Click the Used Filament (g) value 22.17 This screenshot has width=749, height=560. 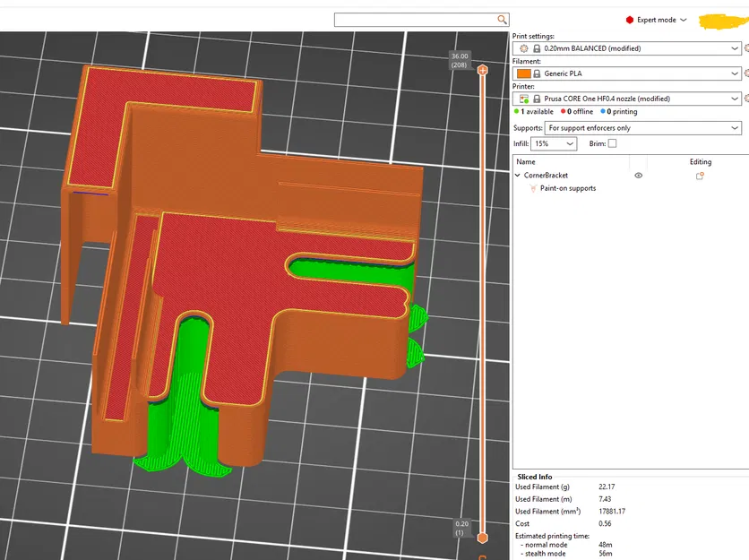[607, 487]
